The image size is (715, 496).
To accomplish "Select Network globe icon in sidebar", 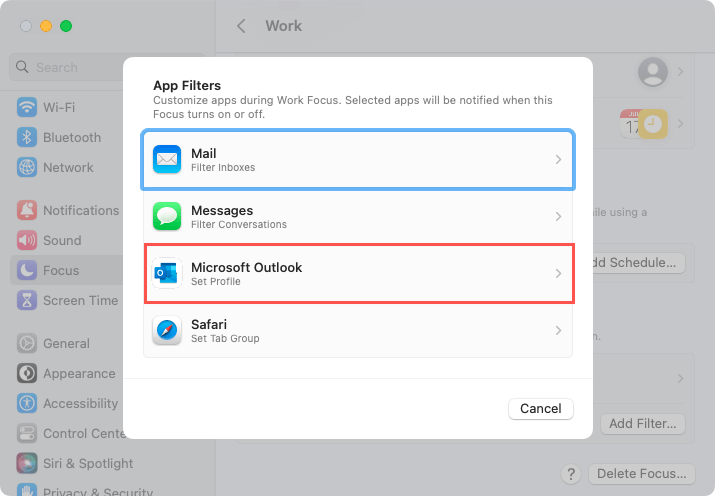I will click(27, 167).
